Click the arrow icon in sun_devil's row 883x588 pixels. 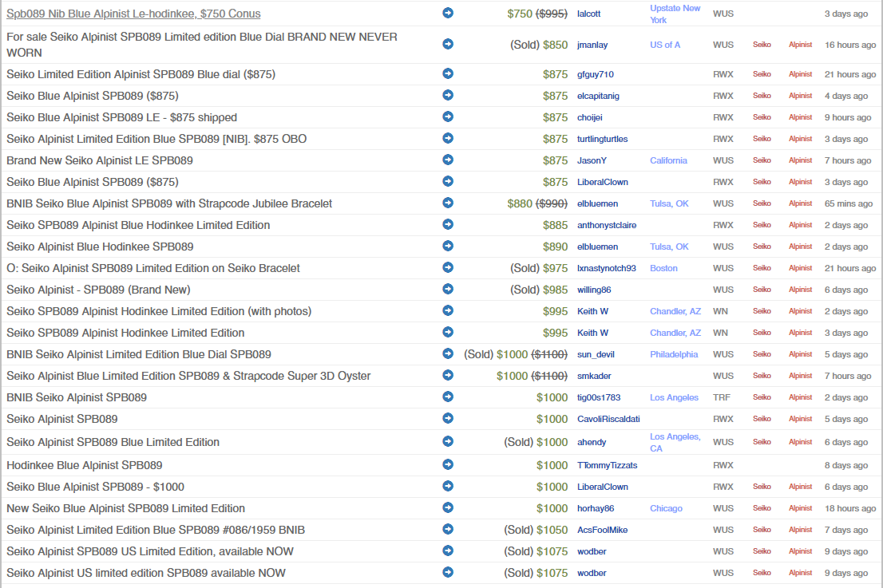point(448,353)
